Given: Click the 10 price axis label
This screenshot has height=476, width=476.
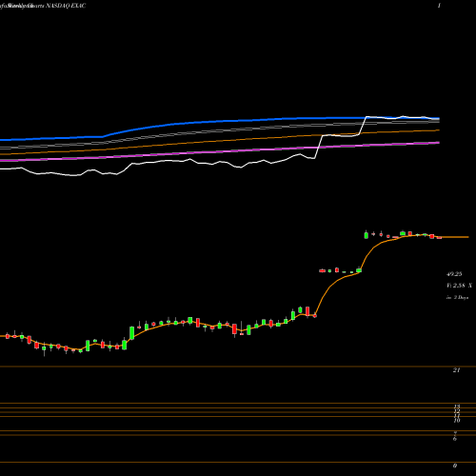Looking at the screenshot, I should pyautogui.click(x=457, y=421).
